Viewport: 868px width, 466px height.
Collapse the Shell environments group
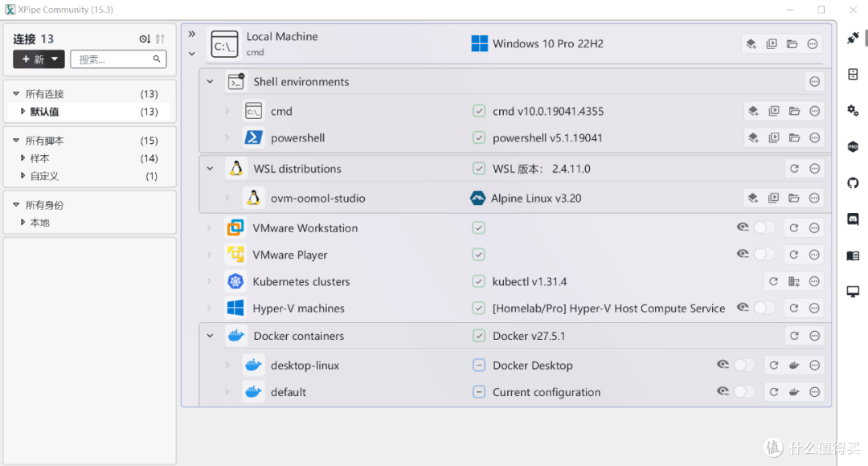tap(210, 81)
